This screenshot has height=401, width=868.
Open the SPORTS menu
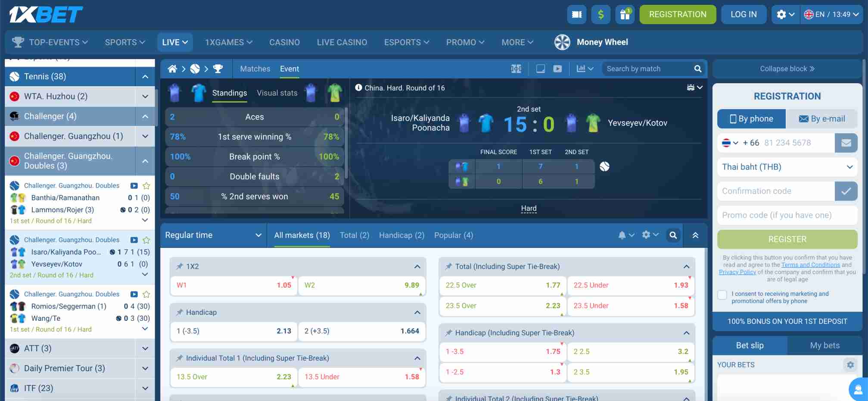(x=125, y=42)
